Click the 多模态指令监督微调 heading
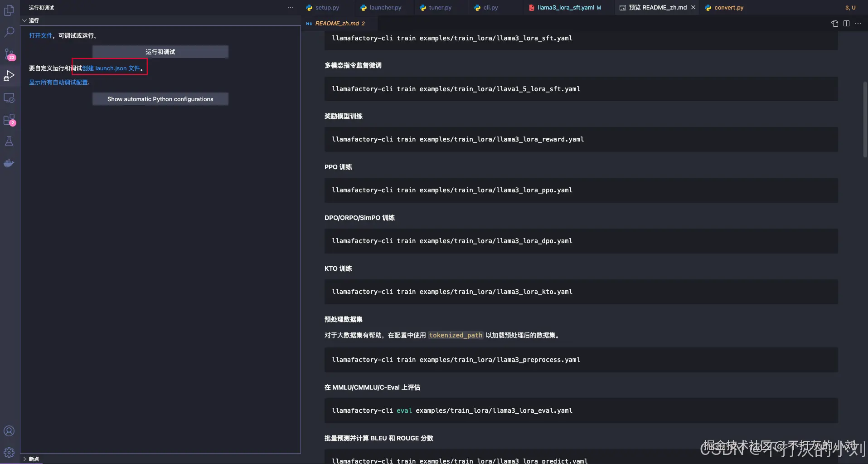The height and width of the screenshot is (464, 868). point(353,65)
